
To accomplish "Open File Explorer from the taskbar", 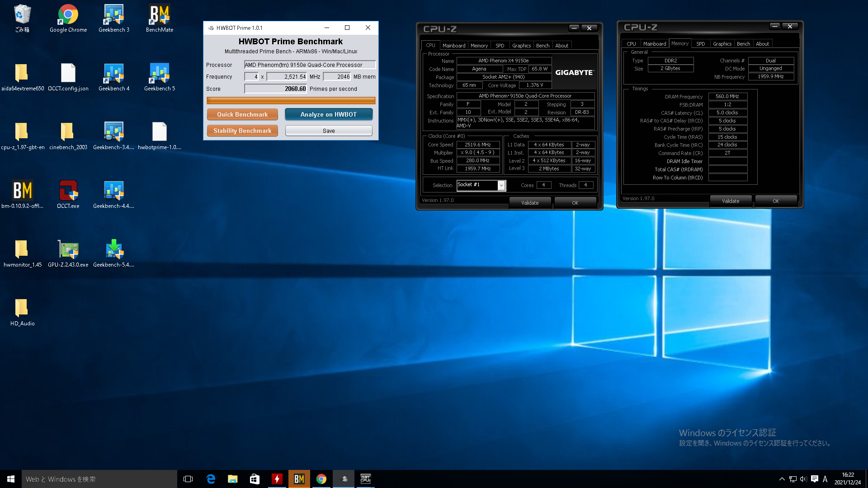I will [233, 479].
